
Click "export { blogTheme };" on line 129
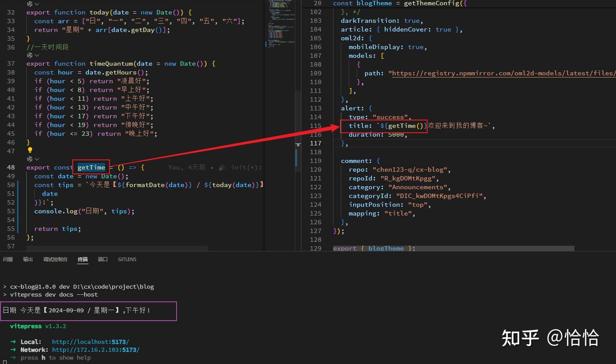(x=374, y=248)
